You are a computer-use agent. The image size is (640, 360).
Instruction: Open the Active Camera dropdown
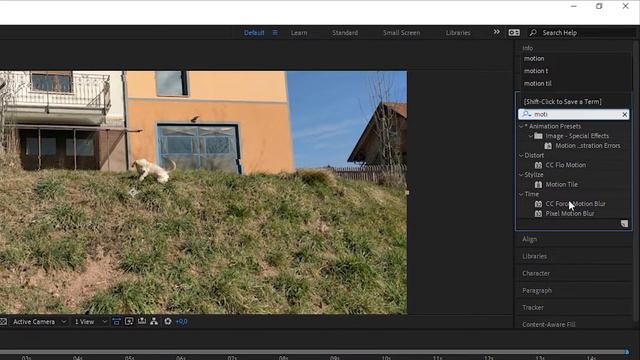[x=39, y=322]
